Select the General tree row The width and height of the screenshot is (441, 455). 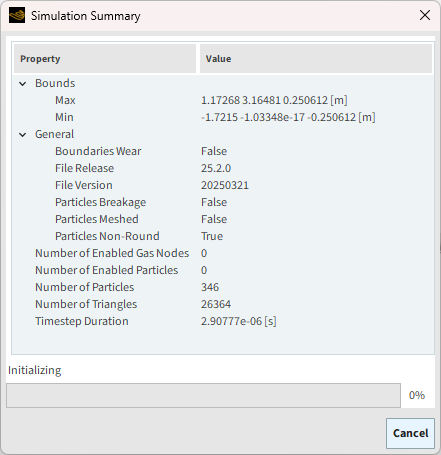point(223,134)
